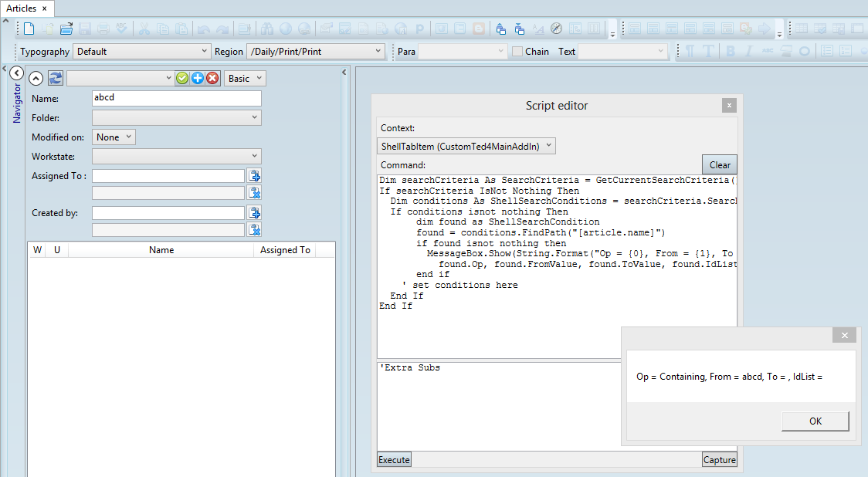Click the dimmed Undo arrow icon
The height and width of the screenshot is (477, 868).
(203, 29)
